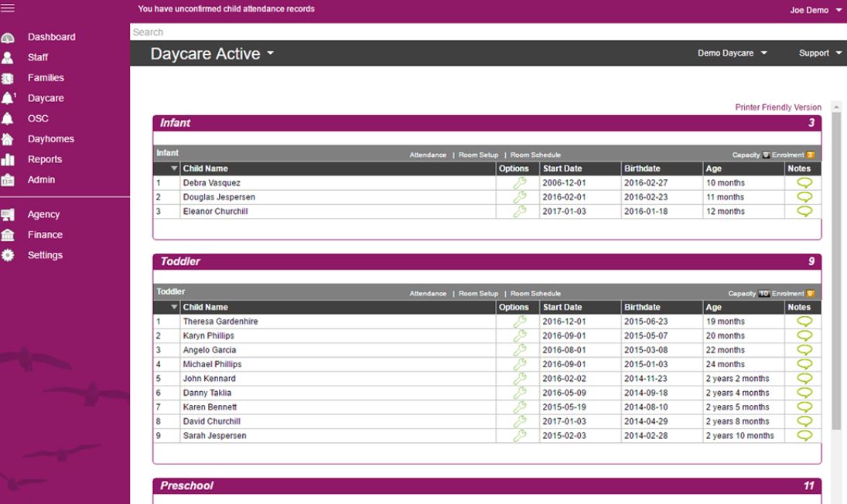
Task: Go to Dashboard in sidebar
Action: coord(52,37)
